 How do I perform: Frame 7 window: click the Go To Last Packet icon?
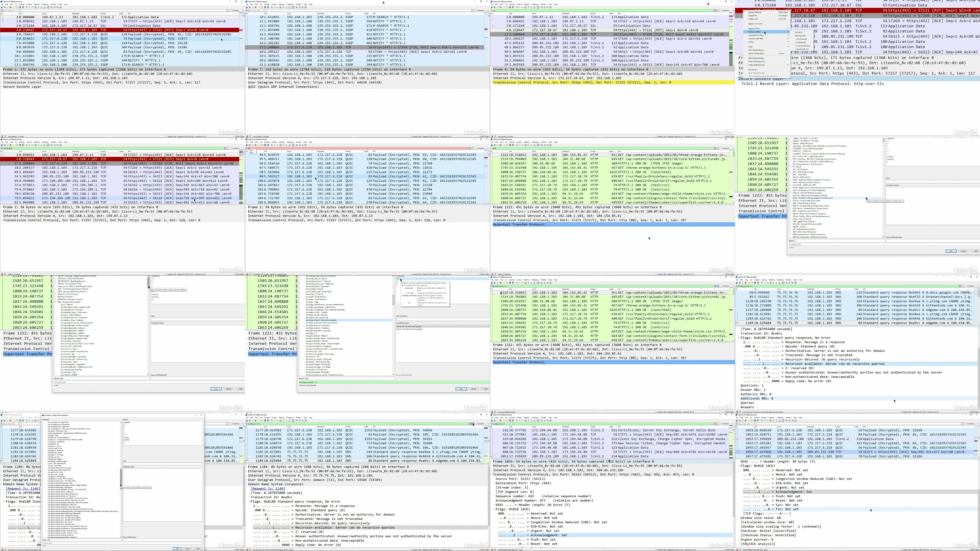click(286, 7)
